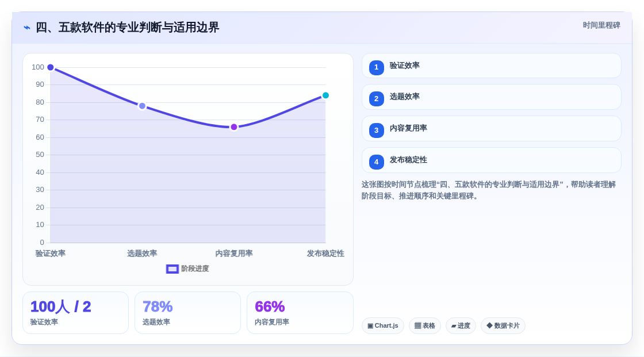Toggle the 阶段进度 legend swatch
644x357 pixels.
[x=172, y=269]
